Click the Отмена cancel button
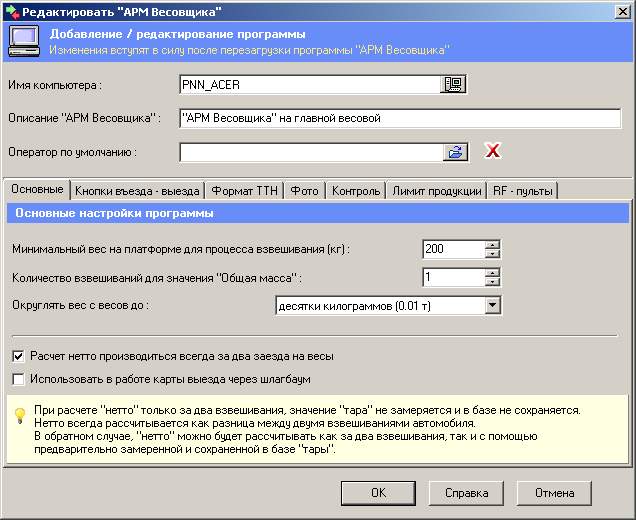Viewport: 636px width, 520px height. 554,493
